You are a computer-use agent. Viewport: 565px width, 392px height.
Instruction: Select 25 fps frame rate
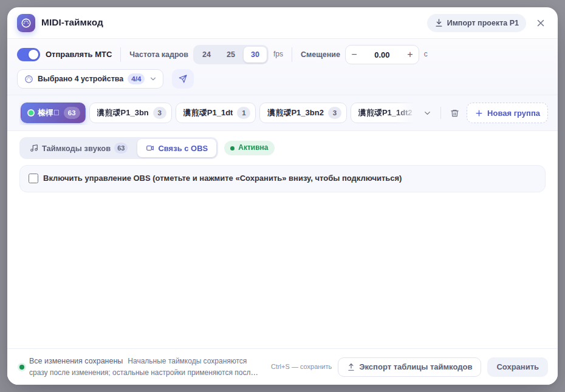(x=231, y=55)
